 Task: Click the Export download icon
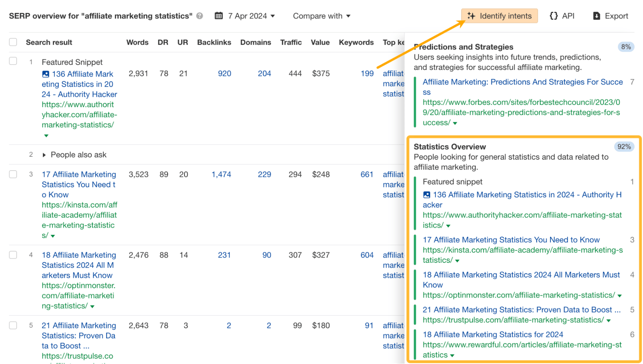coord(596,16)
